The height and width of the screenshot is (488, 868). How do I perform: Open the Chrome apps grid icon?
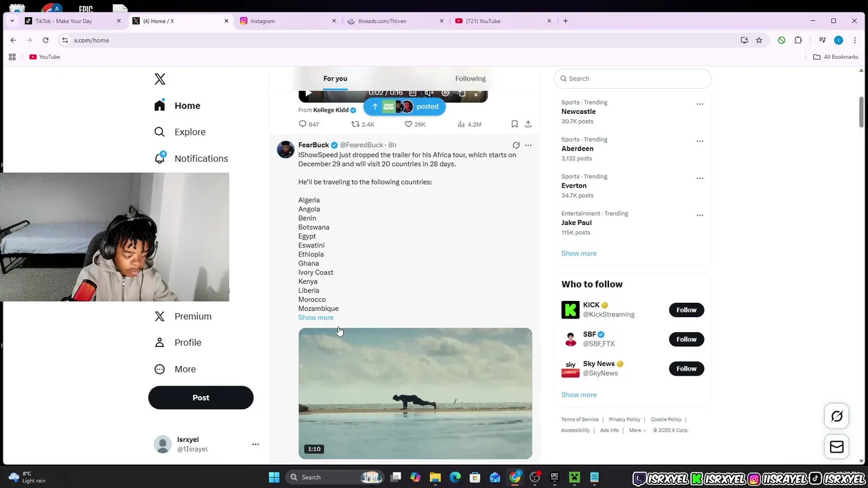[x=12, y=57]
